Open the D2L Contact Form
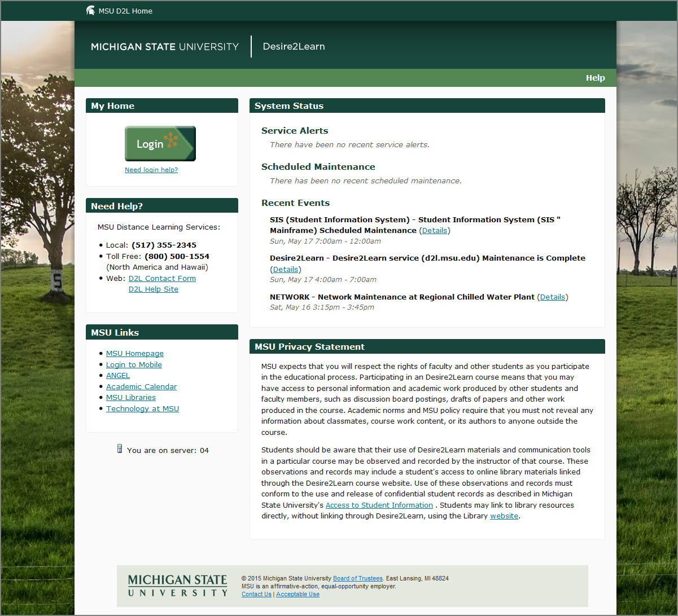 (x=162, y=278)
